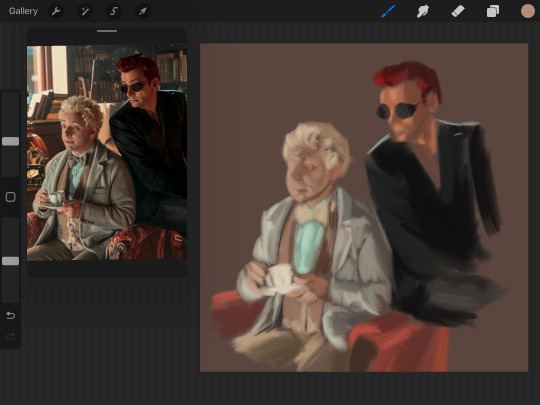The height and width of the screenshot is (405, 540).
Task: Open the Actions wrench menu
Action: 56,11
